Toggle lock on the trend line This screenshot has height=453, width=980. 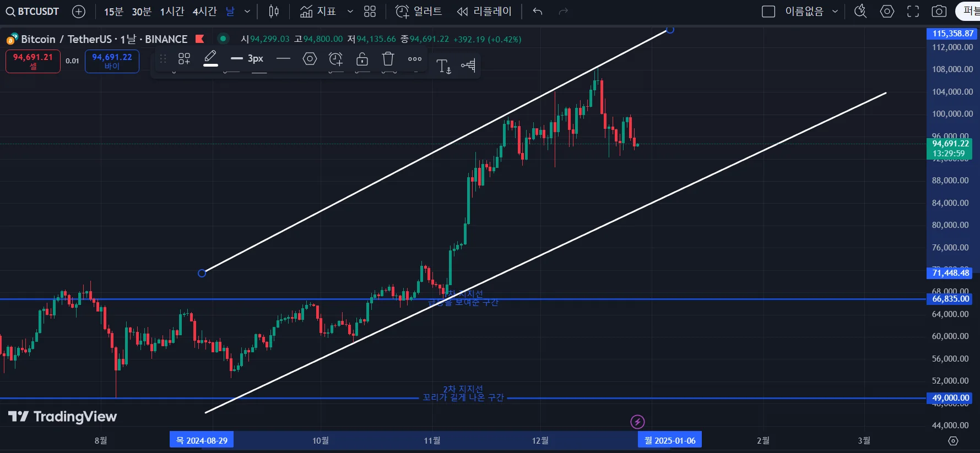pyautogui.click(x=362, y=59)
